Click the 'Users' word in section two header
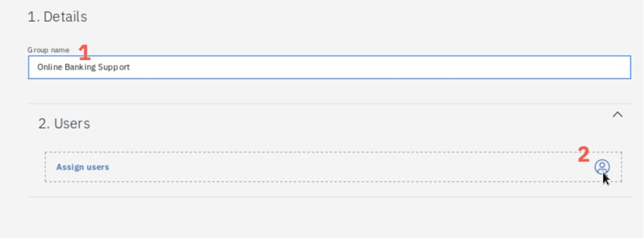 (72, 123)
